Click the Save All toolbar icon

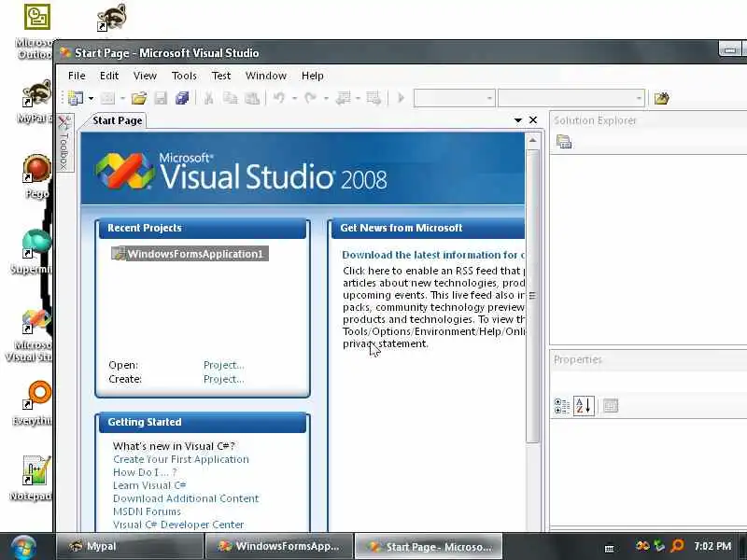pos(182,98)
